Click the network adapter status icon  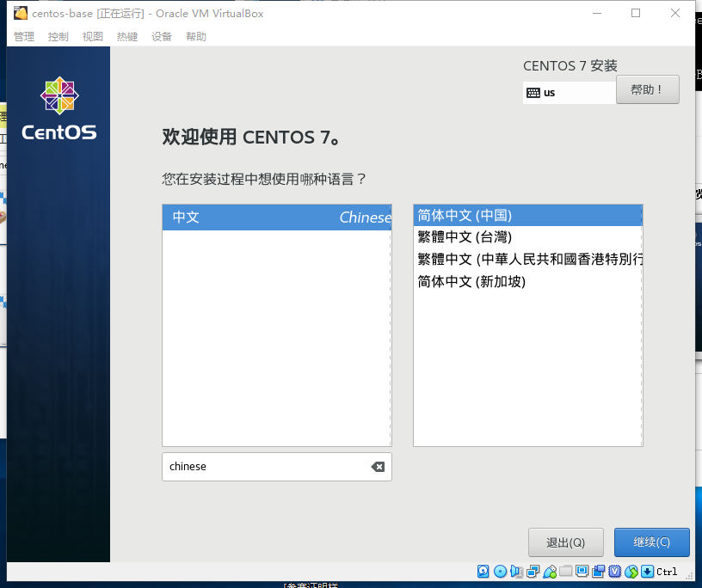coord(533,572)
